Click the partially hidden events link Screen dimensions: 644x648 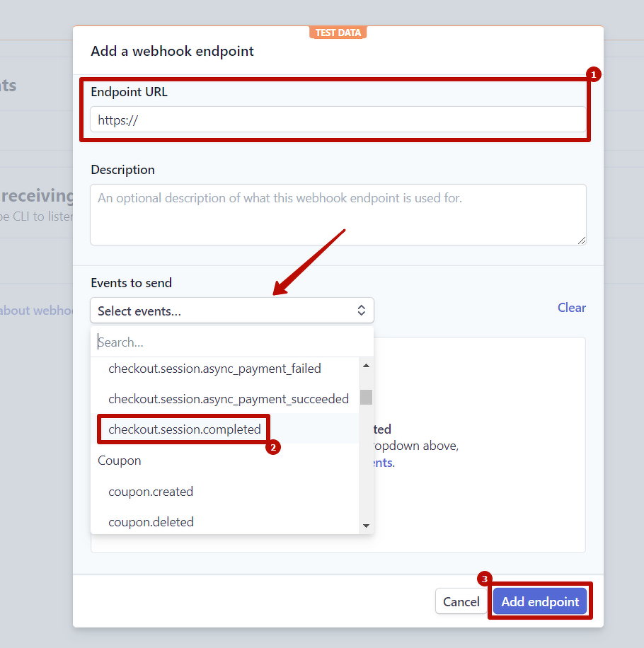383,463
